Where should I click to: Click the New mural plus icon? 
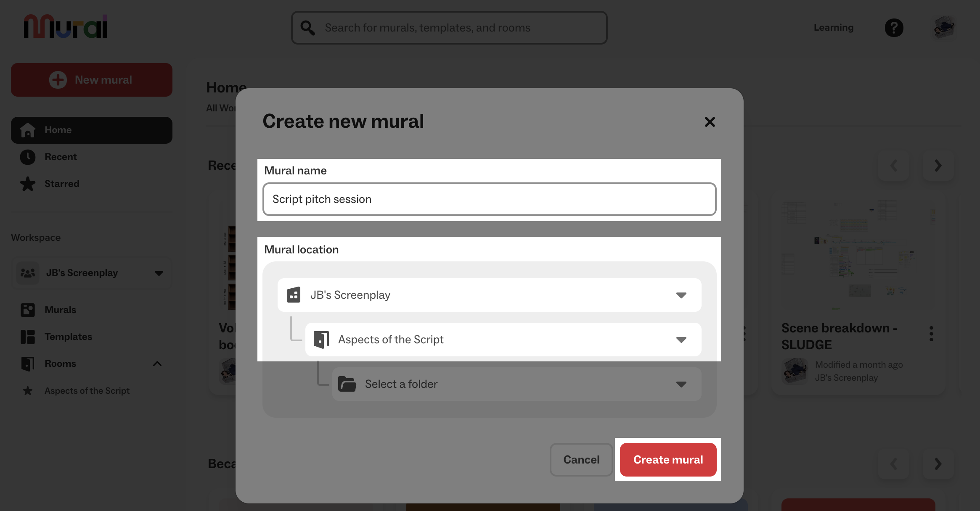tap(58, 79)
